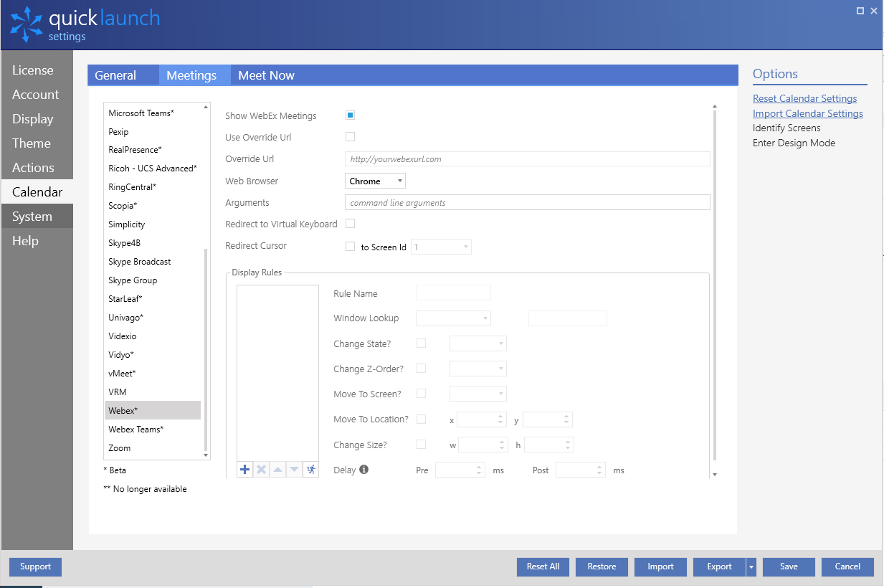Open the Delay info icon

click(363, 470)
